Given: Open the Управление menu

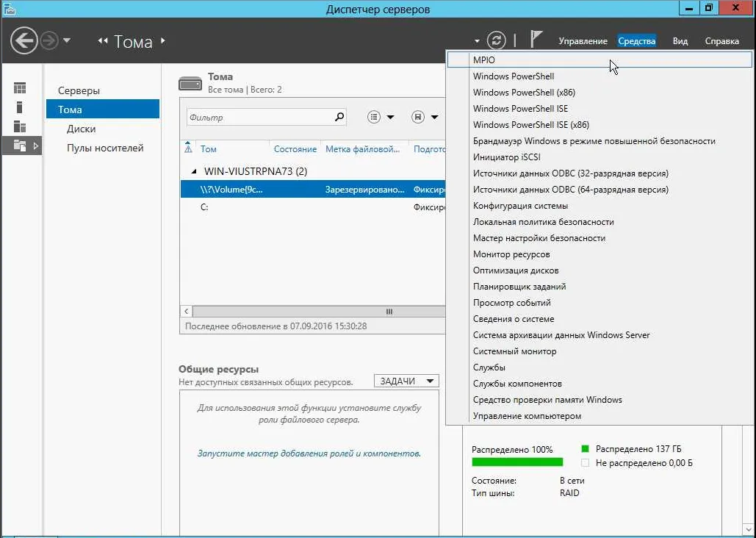Looking at the screenshot, I should 583,41.
